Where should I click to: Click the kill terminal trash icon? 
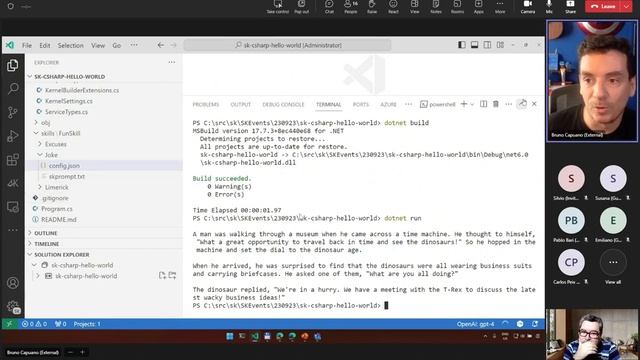496,104
